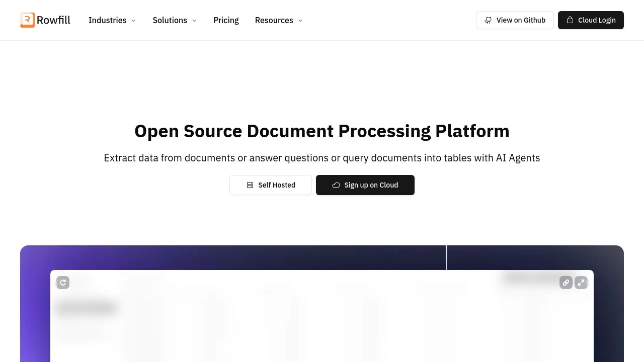Expand the Industries chevron arrow
The height and width of the screenshot is (362, 644).
(133, 21)
